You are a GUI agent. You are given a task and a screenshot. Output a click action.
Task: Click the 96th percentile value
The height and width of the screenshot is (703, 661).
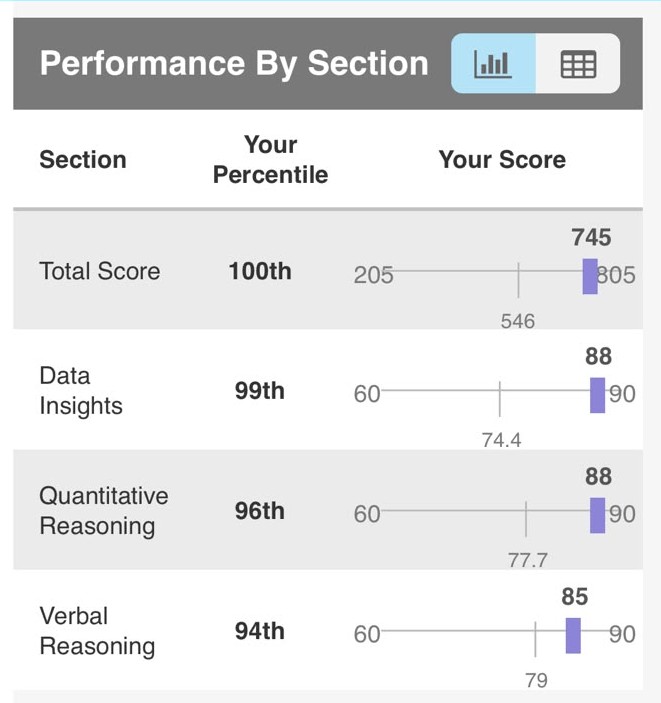(260, 511)
